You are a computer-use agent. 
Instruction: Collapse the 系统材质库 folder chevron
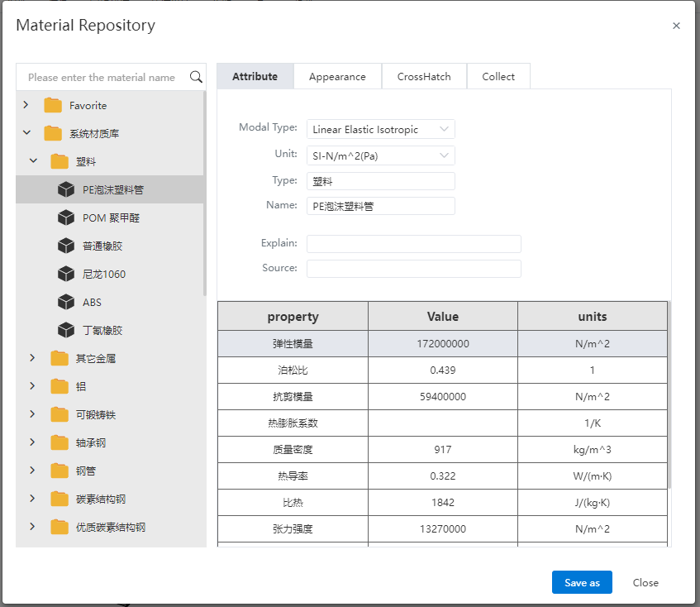(x=26, y=132)
